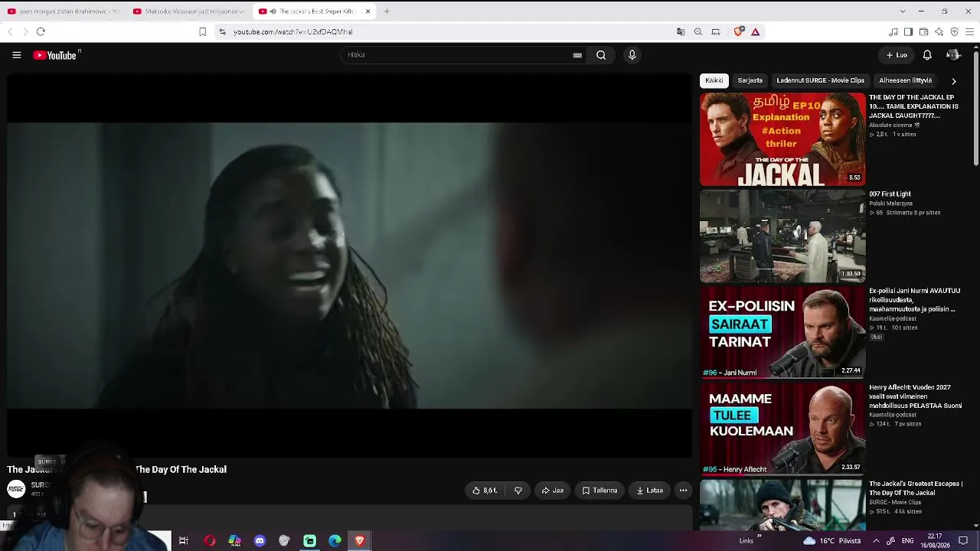Show hidden system tray icons

[x=876, y=541]
